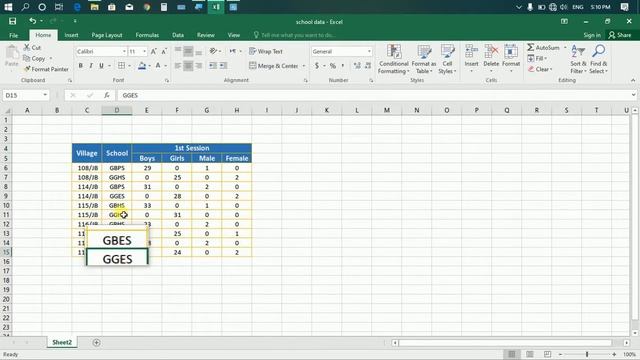Open the Format cells menu
The height and width of the screenshot is (360, 640).
coord(511,59)
